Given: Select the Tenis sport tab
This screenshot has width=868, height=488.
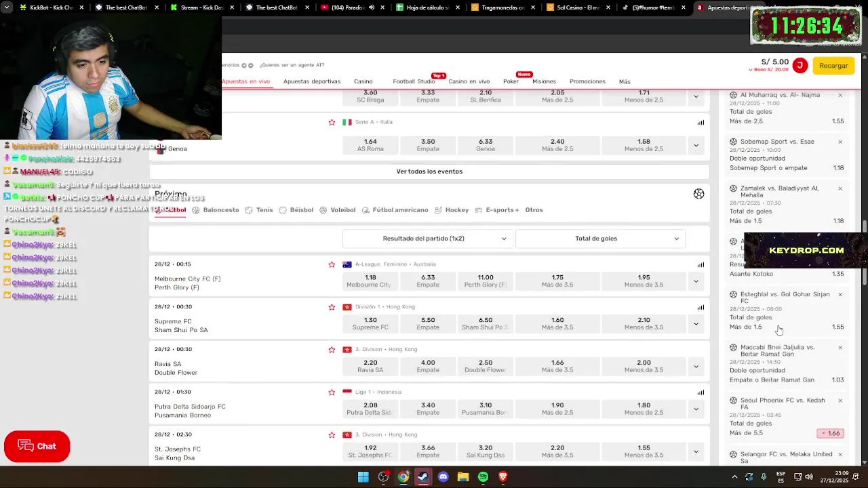Looking at the screenshot, I should (x=259, y=210).
